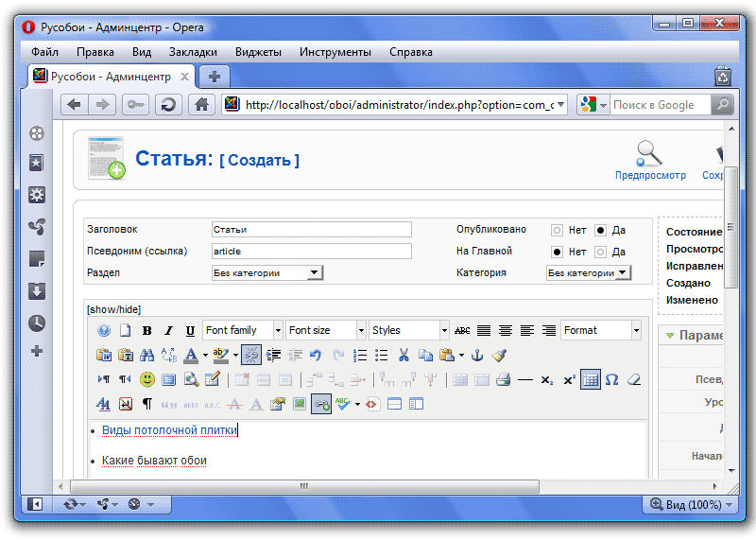Click the Виды потолочной плитки link

pos(169,430)
